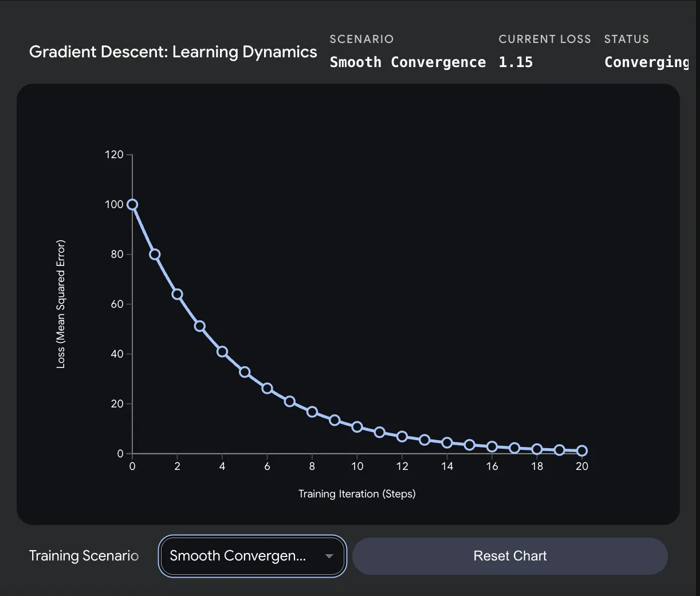Click the data point at step 0
Screen dimensions: 700x596
132,205
